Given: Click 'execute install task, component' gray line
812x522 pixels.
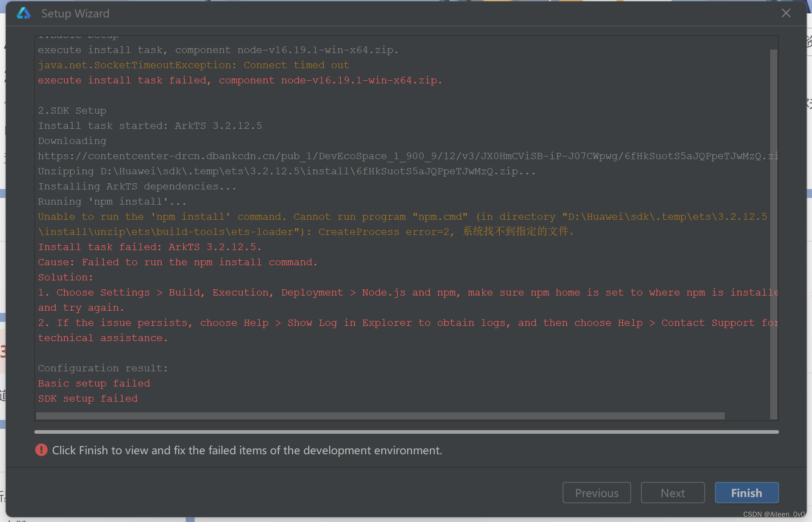Looking at the screenshot, I should click(218, 50).
